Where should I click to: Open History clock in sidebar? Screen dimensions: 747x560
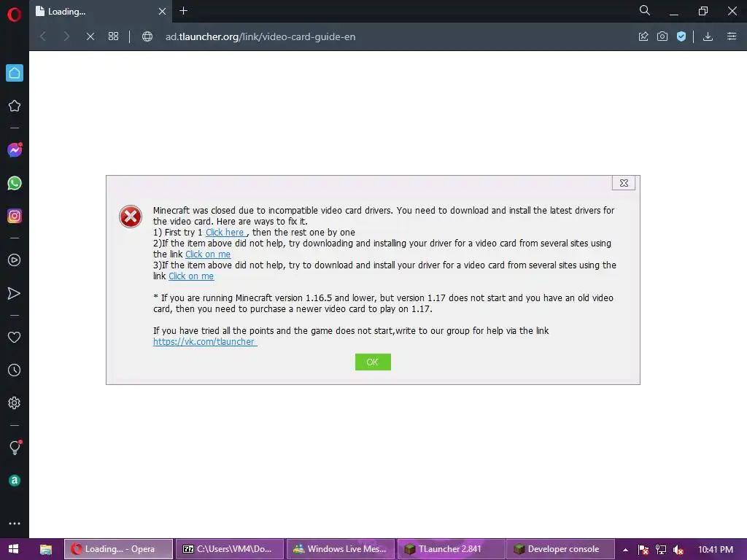click(x=15, y=370)
